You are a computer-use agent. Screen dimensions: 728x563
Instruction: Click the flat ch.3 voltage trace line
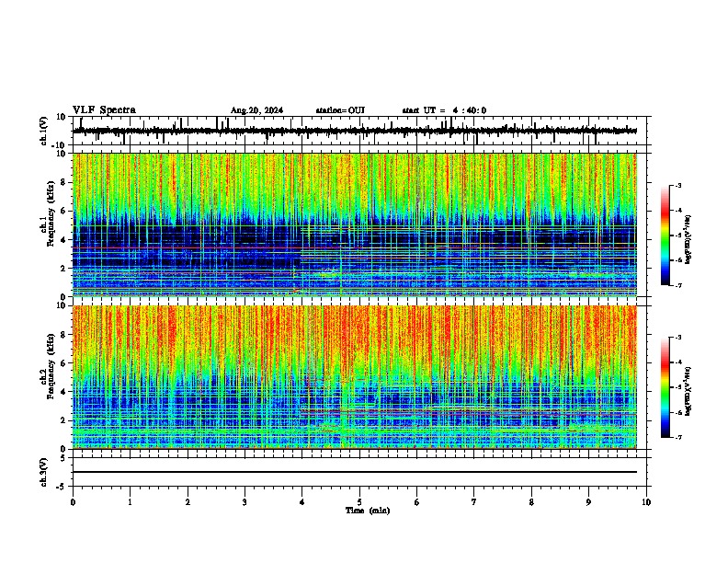354,472
